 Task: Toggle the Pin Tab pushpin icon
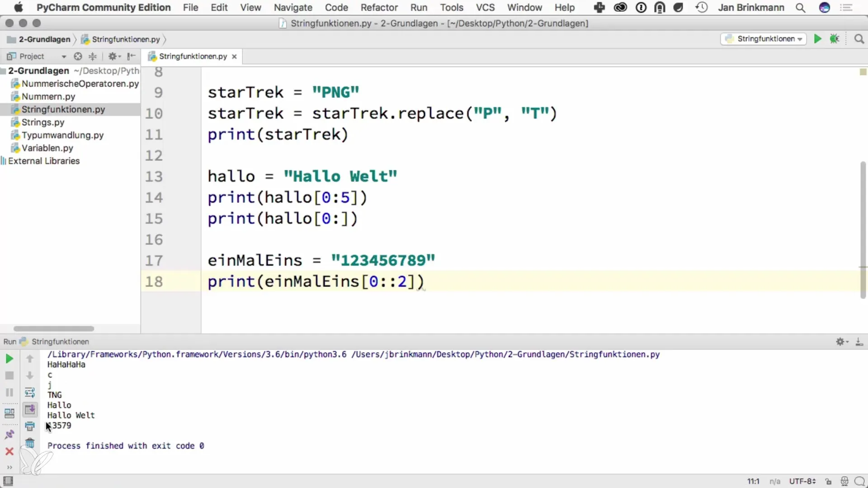[9, 435]
